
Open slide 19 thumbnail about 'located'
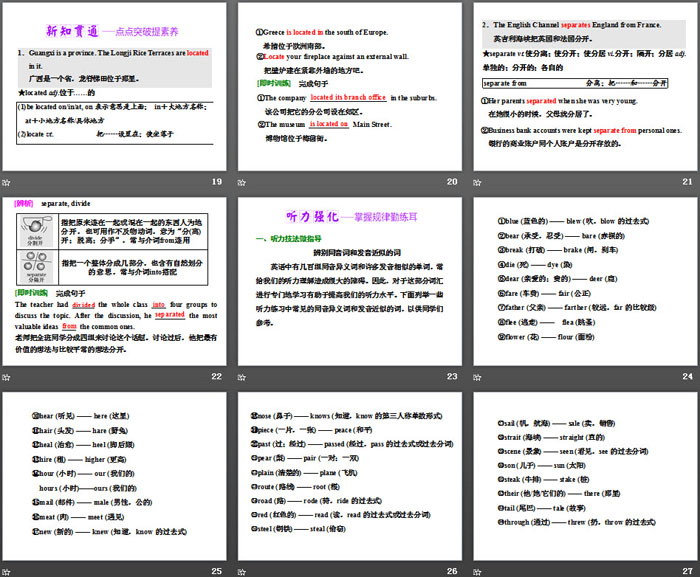tap(114, 87)
